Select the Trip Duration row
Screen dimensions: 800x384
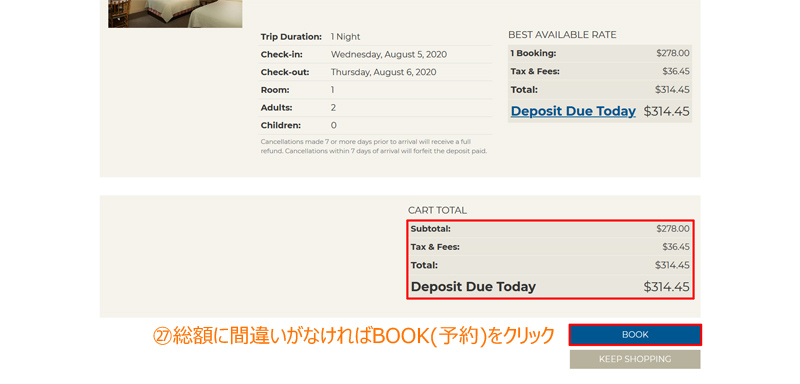[x=376, y=37]
